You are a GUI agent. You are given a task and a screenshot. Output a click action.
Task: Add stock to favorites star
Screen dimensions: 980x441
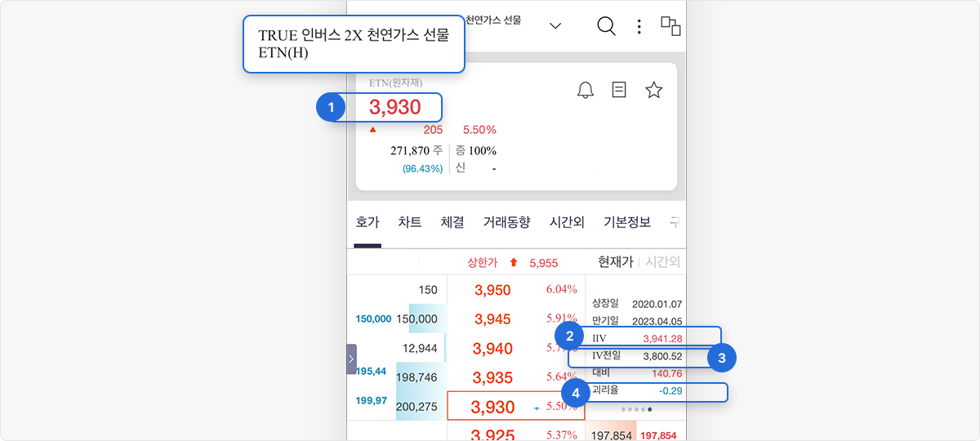coord(653,90)
